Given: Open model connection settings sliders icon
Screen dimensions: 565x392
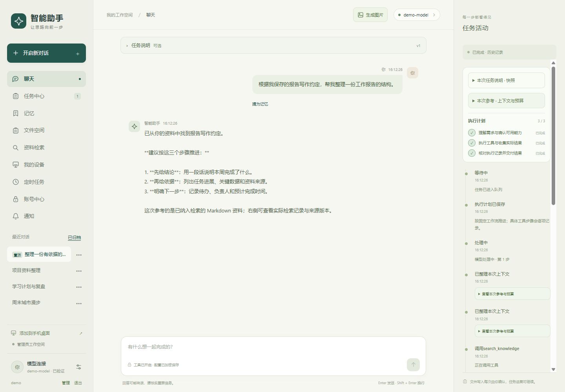Looking at the screenshot, I should [78, 367].
